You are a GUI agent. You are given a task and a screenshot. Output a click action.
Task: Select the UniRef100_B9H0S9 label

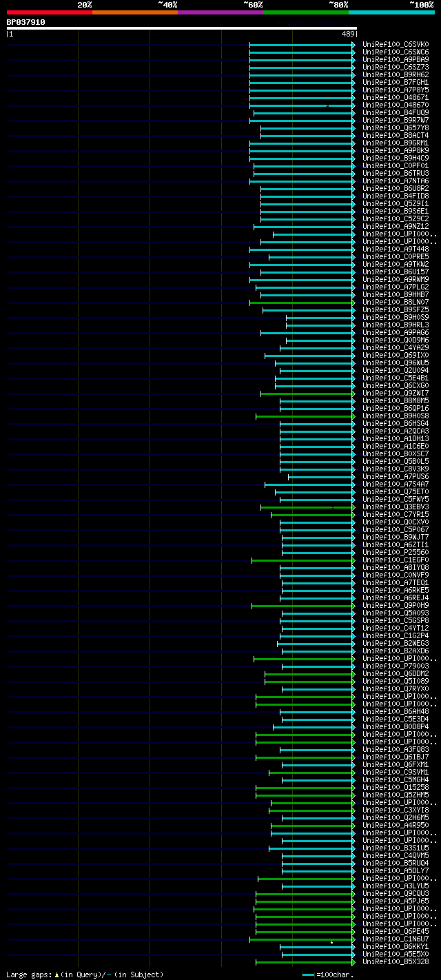click(x=396, y=317)
